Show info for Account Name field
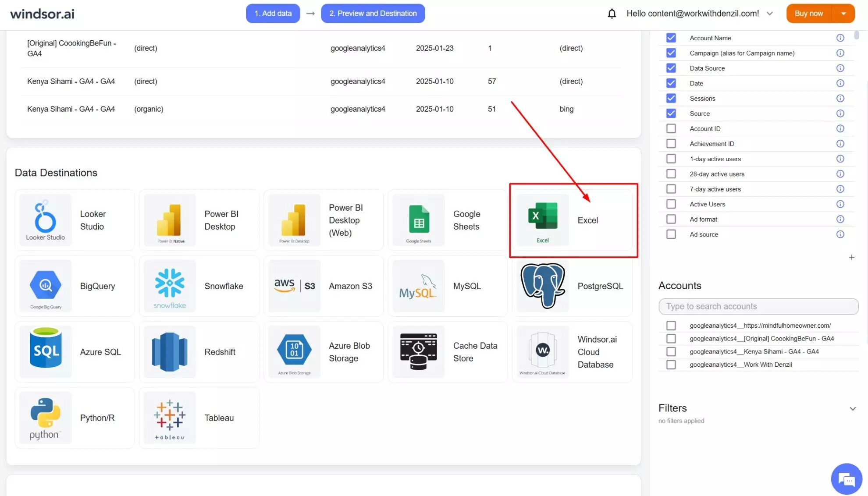 [x=840, y=38]
